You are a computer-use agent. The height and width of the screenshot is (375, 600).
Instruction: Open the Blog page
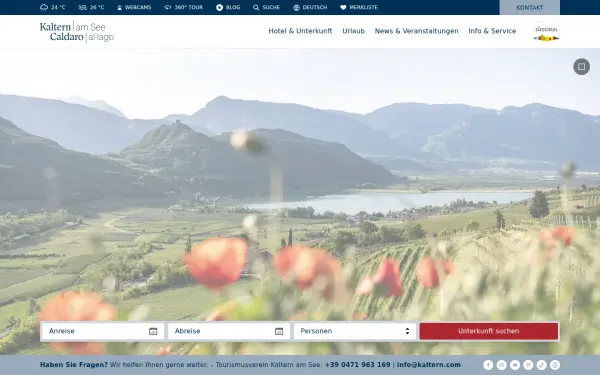pyautogui.click(x=228, y=7)
